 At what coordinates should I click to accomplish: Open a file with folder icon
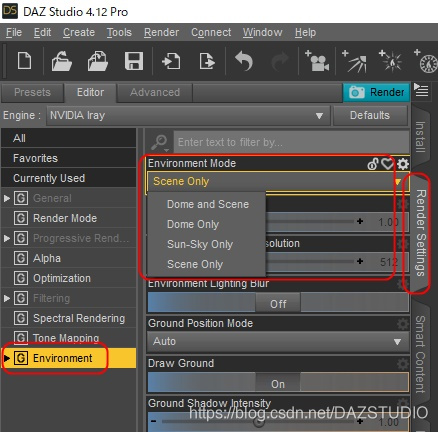[62, 61]
